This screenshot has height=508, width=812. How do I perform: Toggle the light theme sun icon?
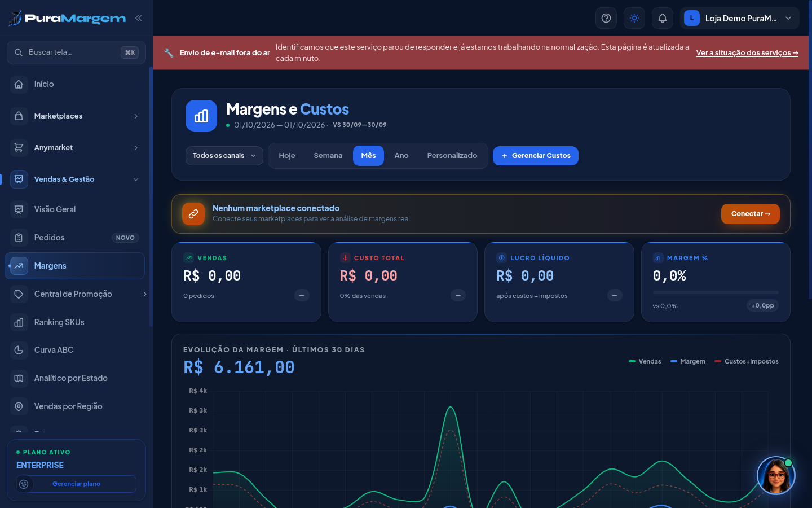pyautogui.click(x=634, y=18)
